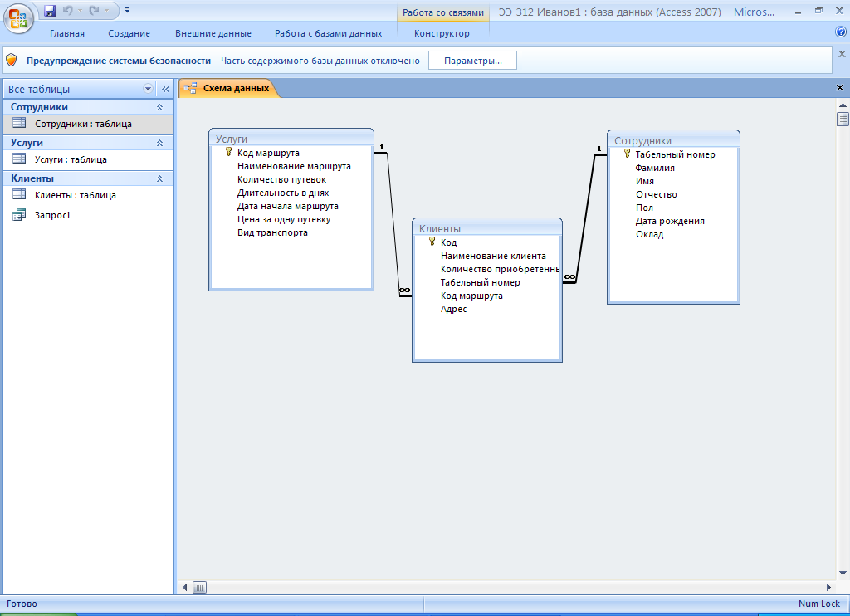Click the vertical scrollbar thumb

pyautogui.click(x=843, y=119)
